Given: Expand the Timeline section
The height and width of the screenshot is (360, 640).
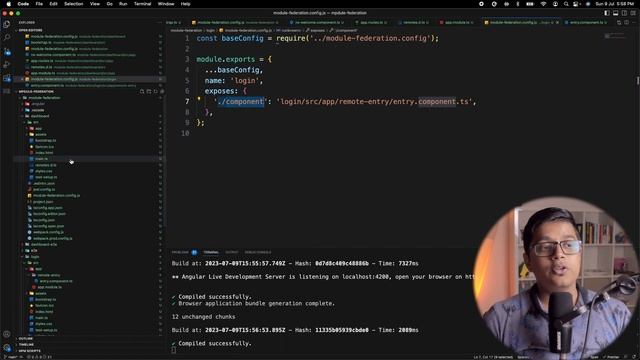Looking at the screenshot, I should [x=25, y=344].
